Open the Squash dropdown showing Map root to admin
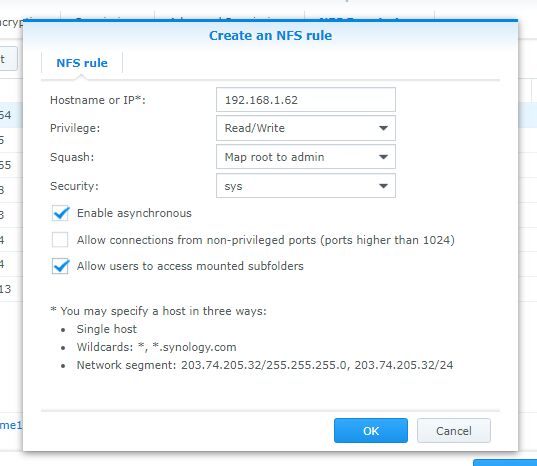The image size is (537, 466). 306,157
